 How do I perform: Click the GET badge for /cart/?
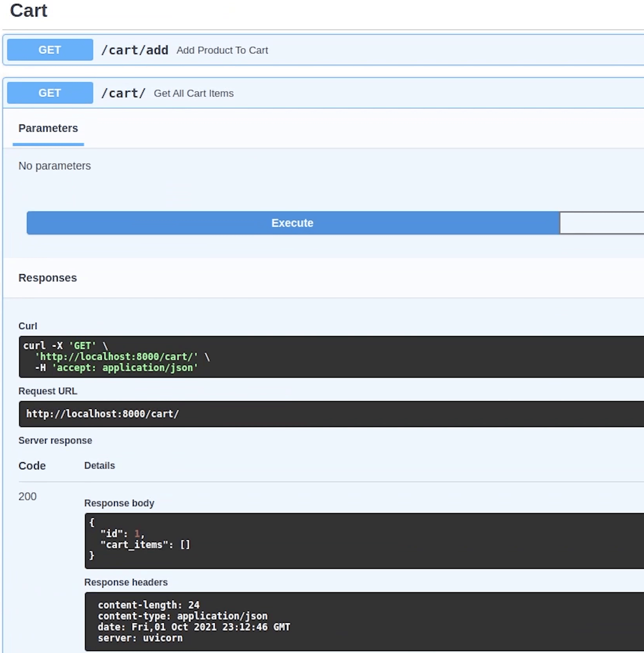pos(50,93)
